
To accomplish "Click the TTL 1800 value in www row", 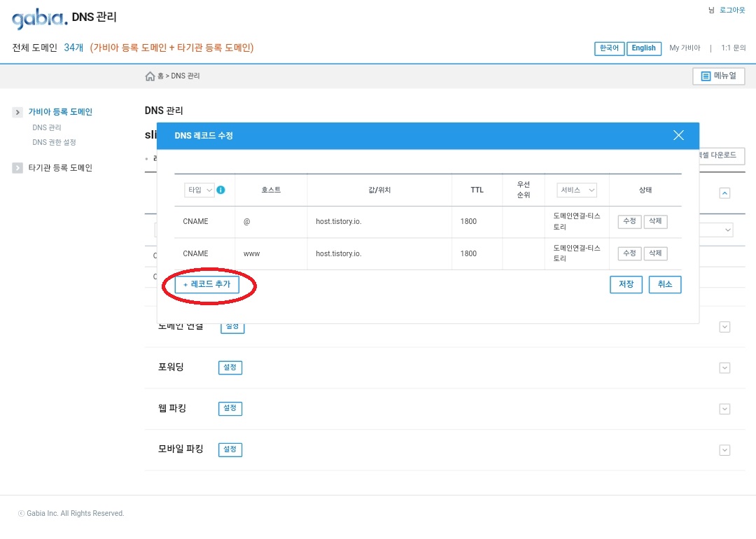I will [468, 253].
